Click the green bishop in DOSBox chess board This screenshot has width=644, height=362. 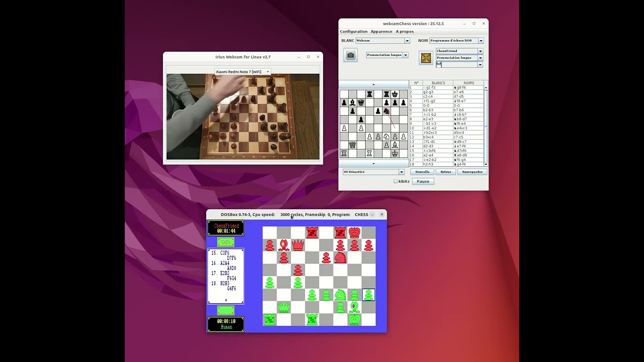point(354,307)
